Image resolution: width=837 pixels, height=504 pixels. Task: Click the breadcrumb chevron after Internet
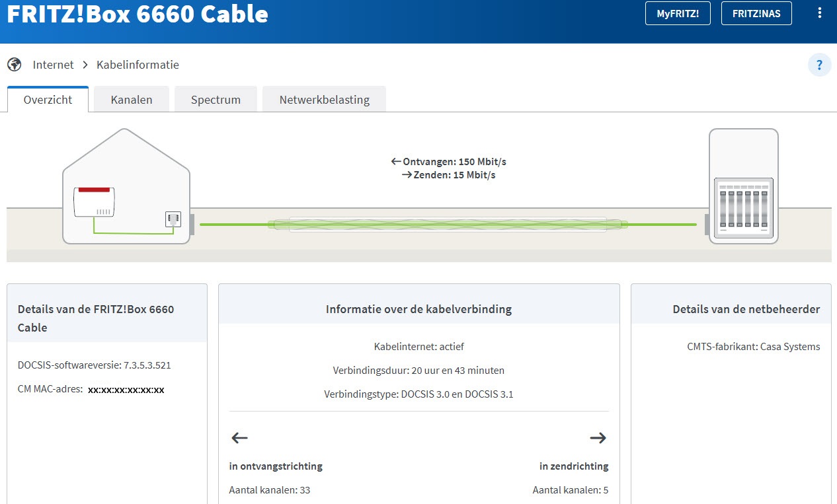tap(85, 65)
